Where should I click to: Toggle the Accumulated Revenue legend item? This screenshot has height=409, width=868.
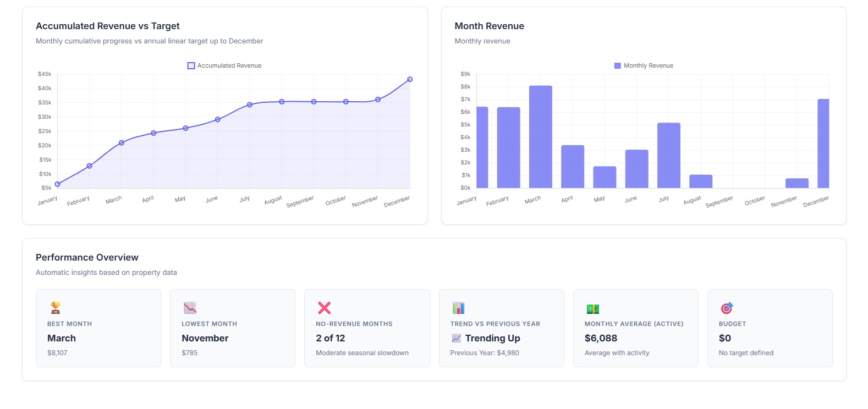click(x=224, y=65)
